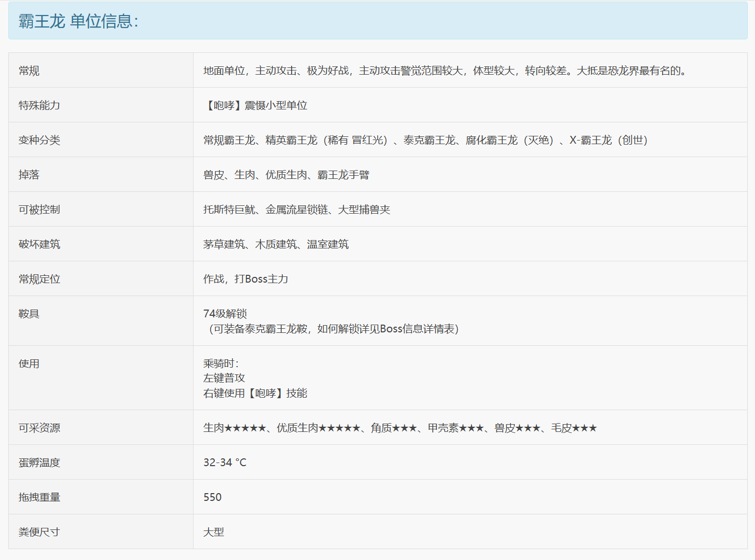Click the 鞍具 row label
The width and height of the screenshot is (755, 560).
(x=29, y=314)
